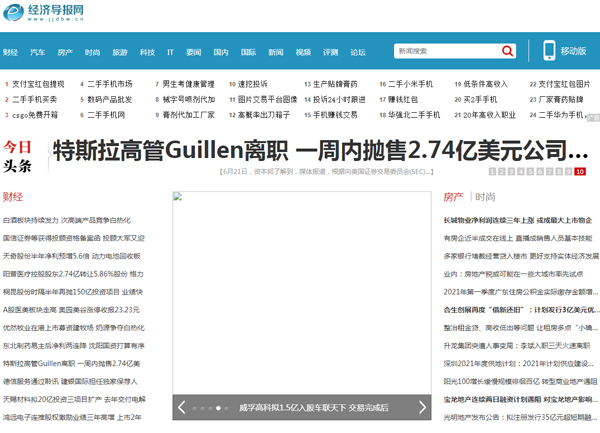Click hot keyword 赚钱红包
600x433 pixels.
point(403,99)
